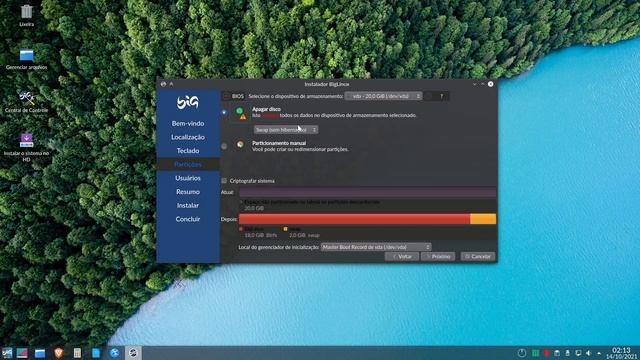Viewport: 640px width, 360px height.
Task: Go to the Bem-vindo step
Action: point(188,123)
